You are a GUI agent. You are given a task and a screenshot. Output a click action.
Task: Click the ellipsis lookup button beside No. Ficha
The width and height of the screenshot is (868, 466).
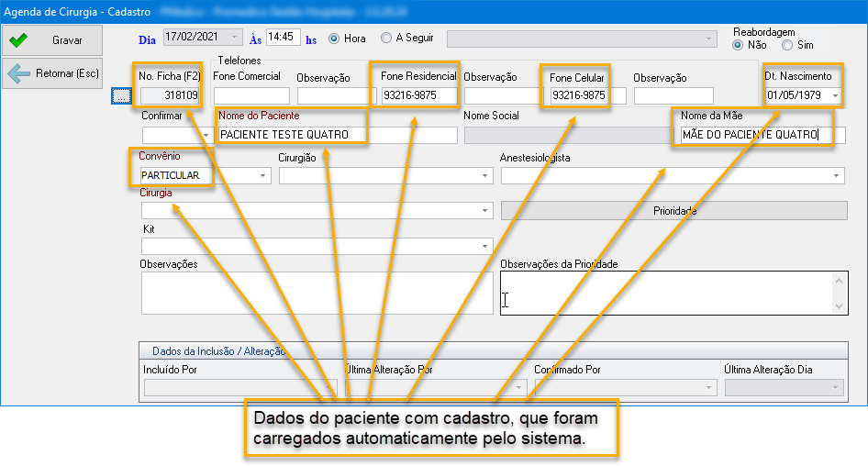pos(121,96)
